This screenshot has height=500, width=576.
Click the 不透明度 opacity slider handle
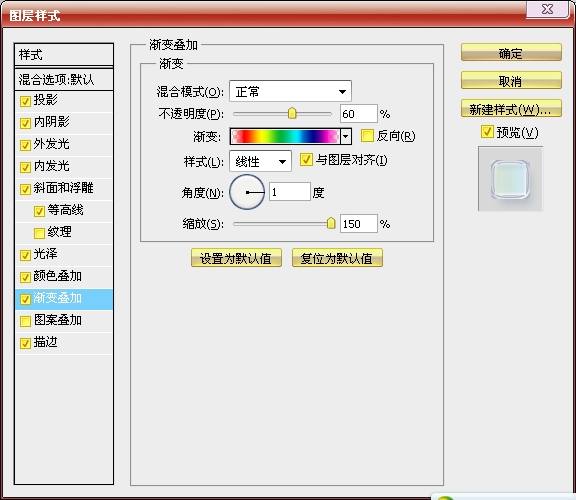(x=292, y=114)
